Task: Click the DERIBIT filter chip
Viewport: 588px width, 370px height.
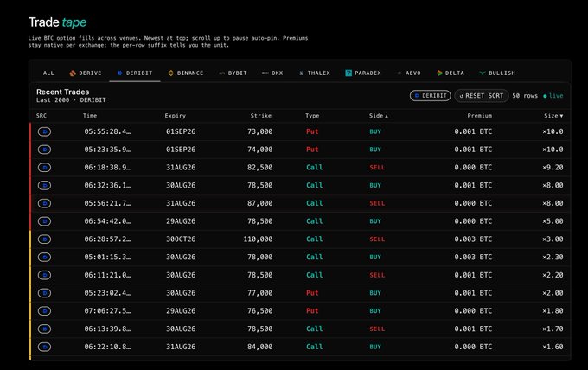Action: tap(431, 96)
